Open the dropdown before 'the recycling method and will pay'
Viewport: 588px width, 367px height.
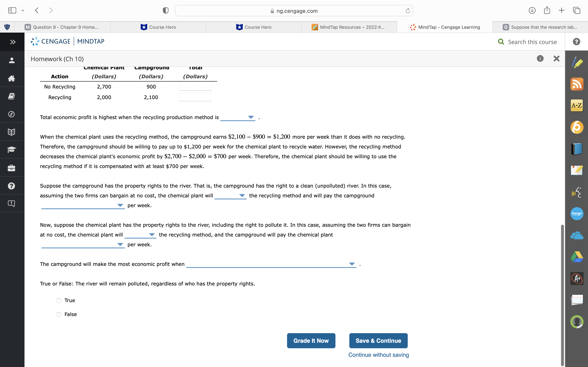(x=230, y=196)
